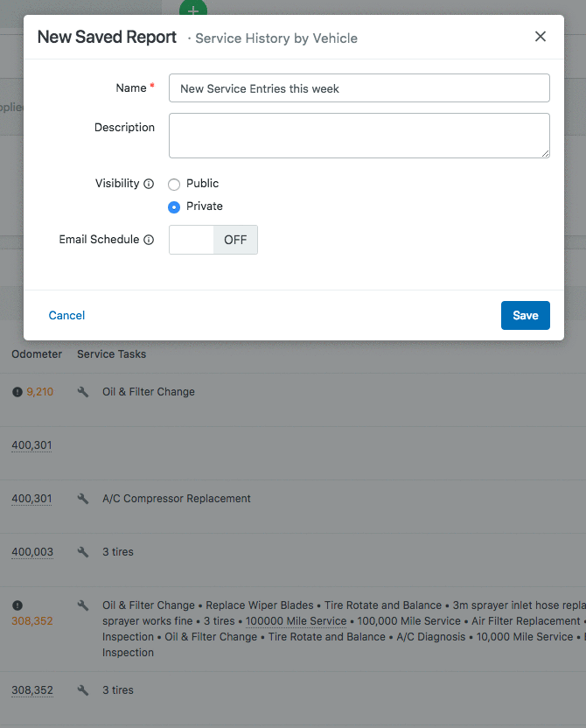
Task: Click the Email Schedule info icon
Action: (149, 240)
